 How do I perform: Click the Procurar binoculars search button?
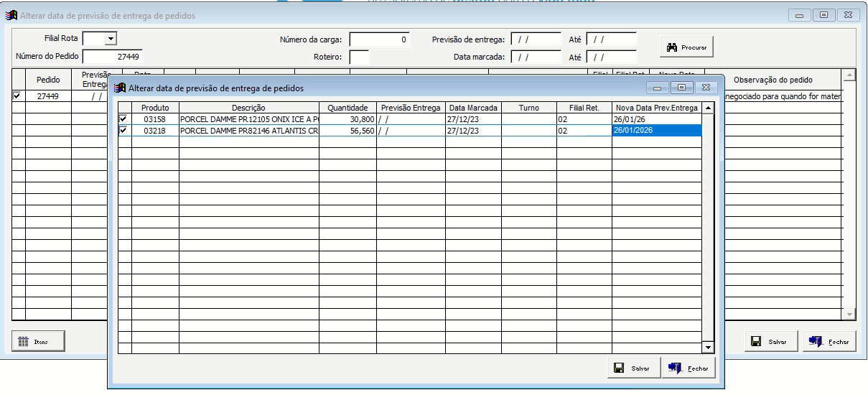(686, 47)
